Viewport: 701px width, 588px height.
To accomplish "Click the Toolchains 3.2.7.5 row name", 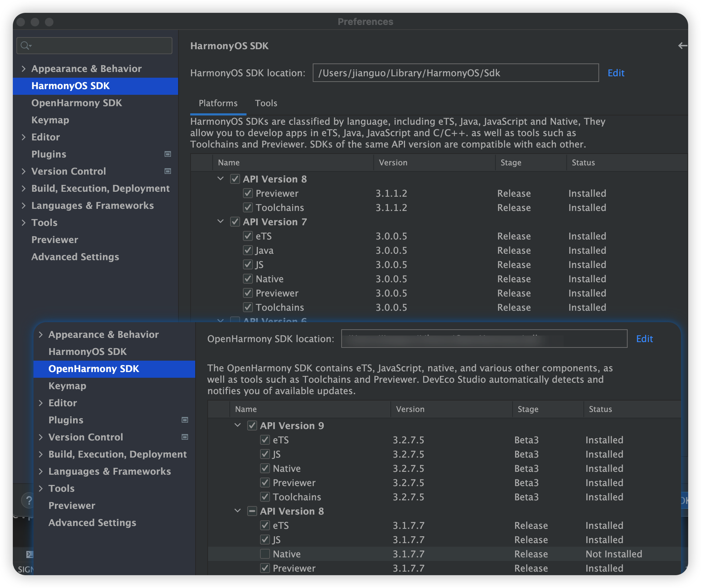I will click(x=297, y=497).
